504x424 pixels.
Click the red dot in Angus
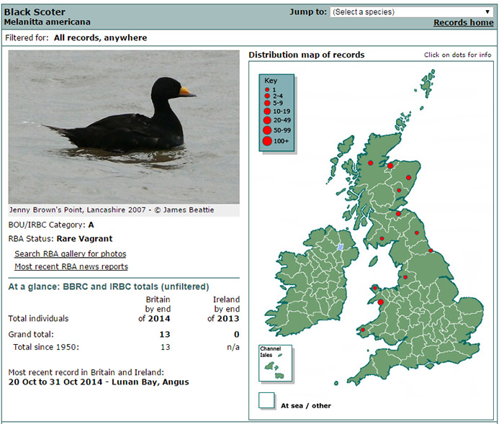pos(399,190)
